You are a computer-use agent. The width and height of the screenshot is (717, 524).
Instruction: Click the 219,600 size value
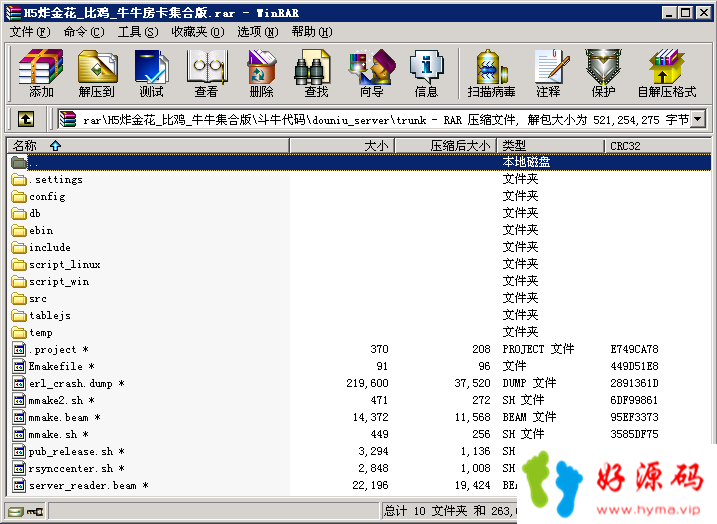[x=367, y=383]
